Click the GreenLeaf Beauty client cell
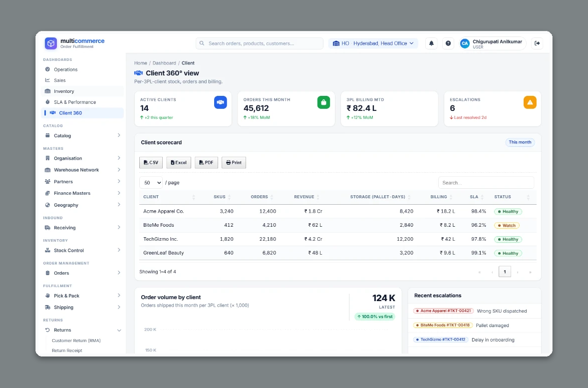Viewport: 588px width, 388px height. (164, 253)
